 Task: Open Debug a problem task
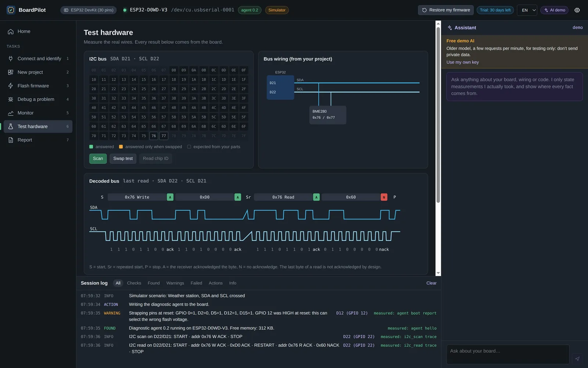[38, 99]
